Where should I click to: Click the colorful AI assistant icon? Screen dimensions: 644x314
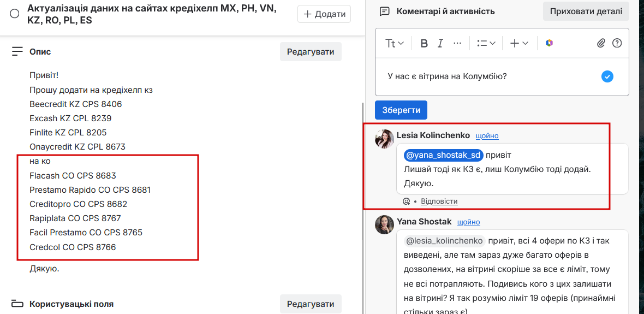click(549, 43)
